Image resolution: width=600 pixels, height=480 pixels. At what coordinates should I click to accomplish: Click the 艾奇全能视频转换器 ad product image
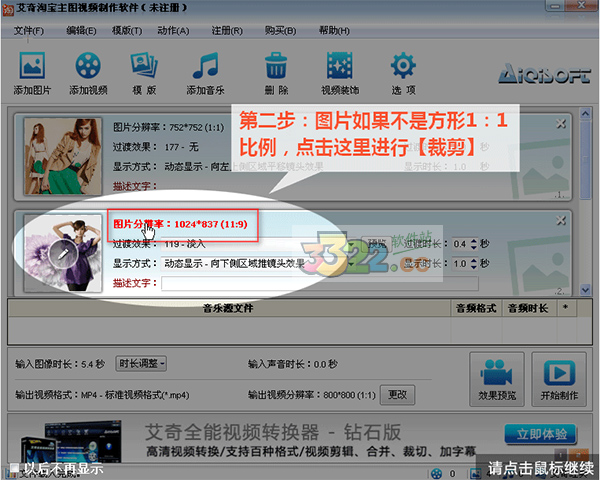click(x=72, y=443)
